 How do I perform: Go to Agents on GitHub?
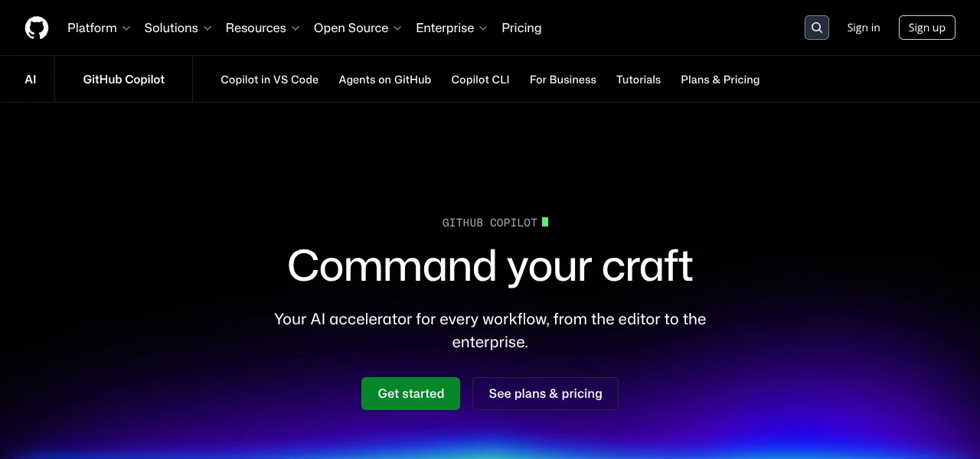pos(385,80)
